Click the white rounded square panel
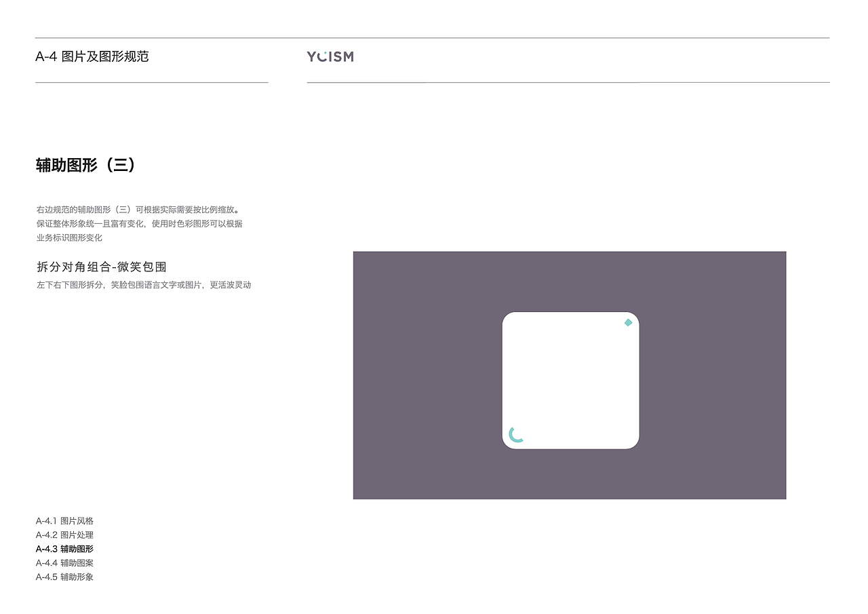Screen dimensions: 868x614 point(570,380)
